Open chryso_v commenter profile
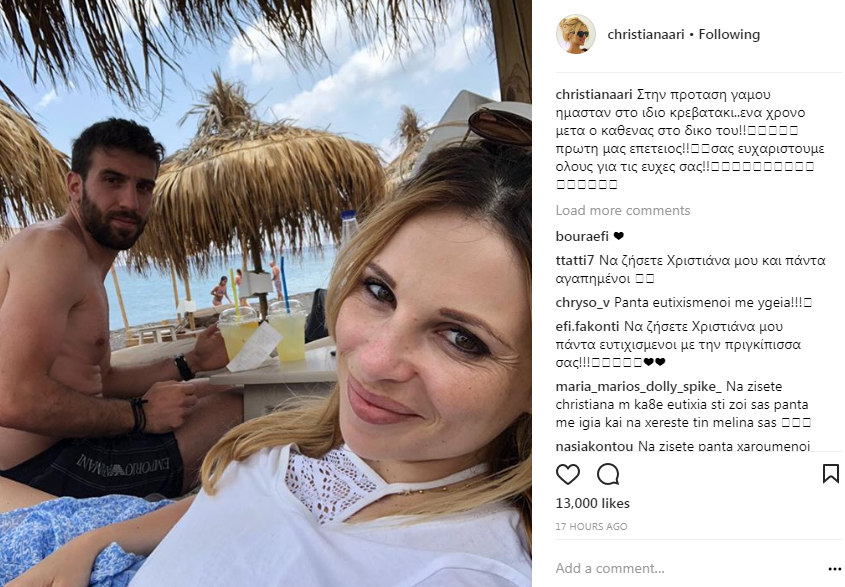 coord(583,303)
